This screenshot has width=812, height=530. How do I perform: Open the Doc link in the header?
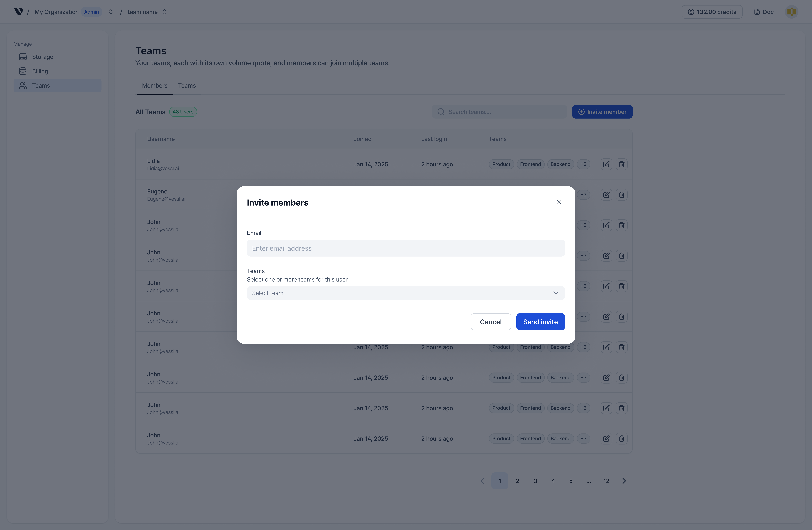click(x=764, y=12)
